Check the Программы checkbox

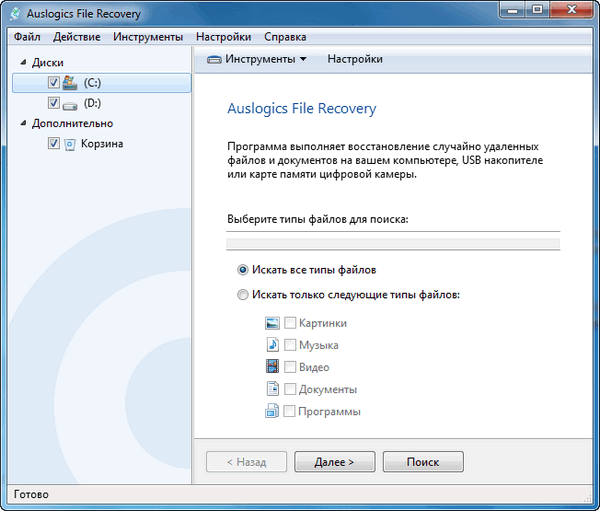(x=289, y=411)
